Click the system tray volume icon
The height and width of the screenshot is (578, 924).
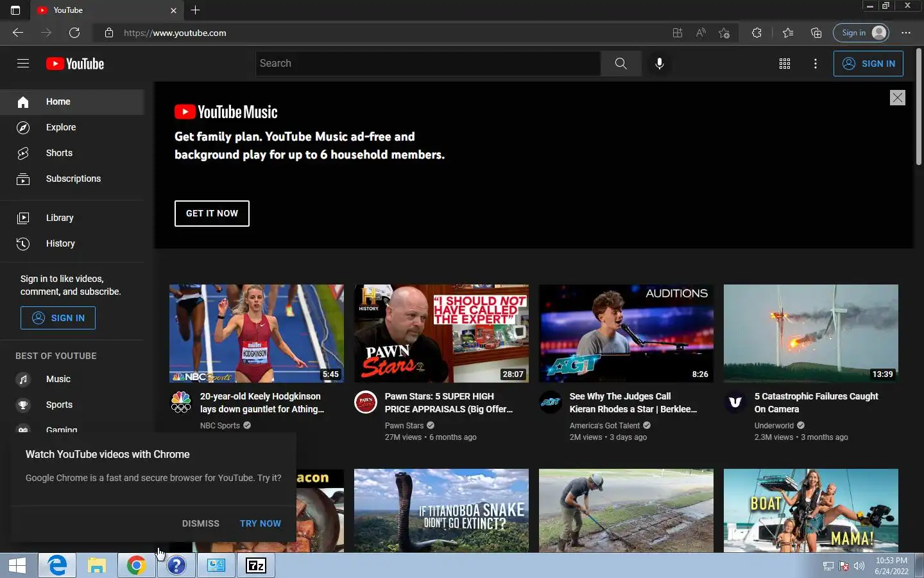click(x=859, y=566)
